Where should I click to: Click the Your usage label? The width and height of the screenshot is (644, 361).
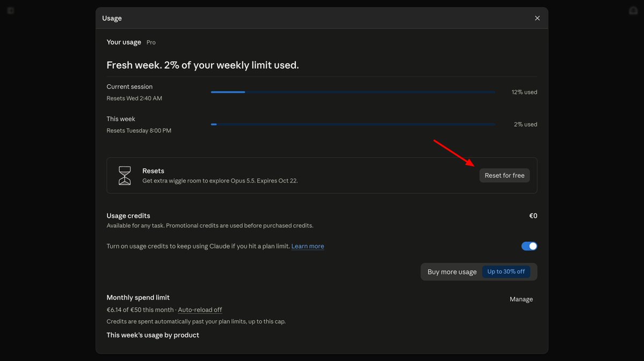tap(124, 42)
